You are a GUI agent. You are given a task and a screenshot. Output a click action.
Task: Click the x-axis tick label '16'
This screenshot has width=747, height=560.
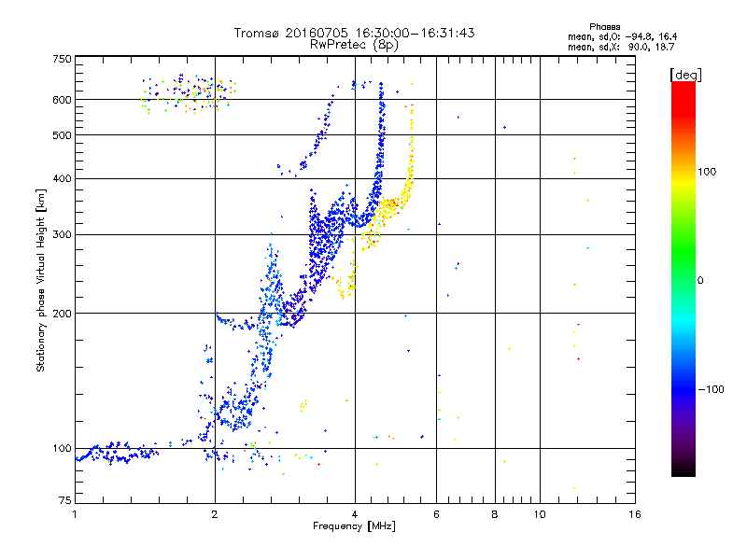tap(635, 514)
